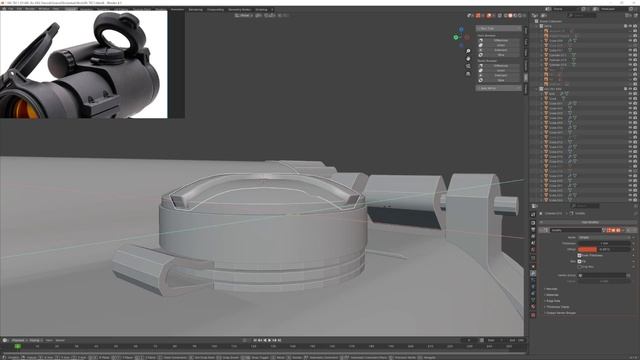Enable the Only Rim checkbox
The height and width of the screenshot is (360, 640).
[x=579, y=267]
